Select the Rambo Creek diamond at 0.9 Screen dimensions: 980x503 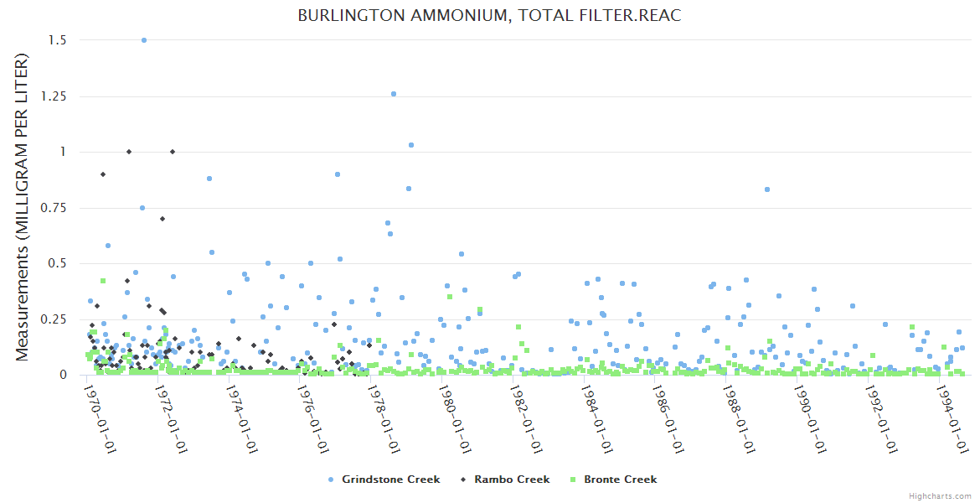pyautogui.click(x=103, y=174)
